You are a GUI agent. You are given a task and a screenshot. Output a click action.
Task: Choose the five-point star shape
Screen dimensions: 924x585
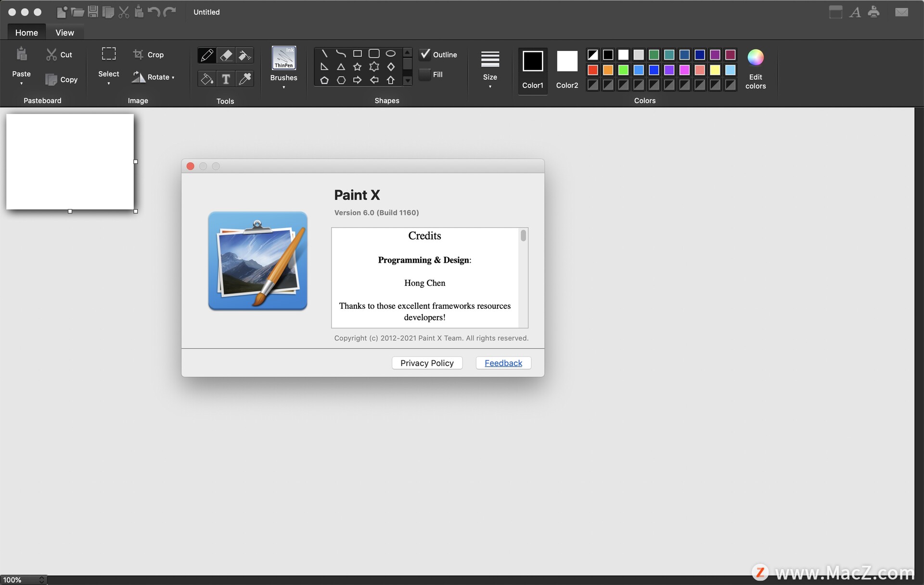click(357, 67)
